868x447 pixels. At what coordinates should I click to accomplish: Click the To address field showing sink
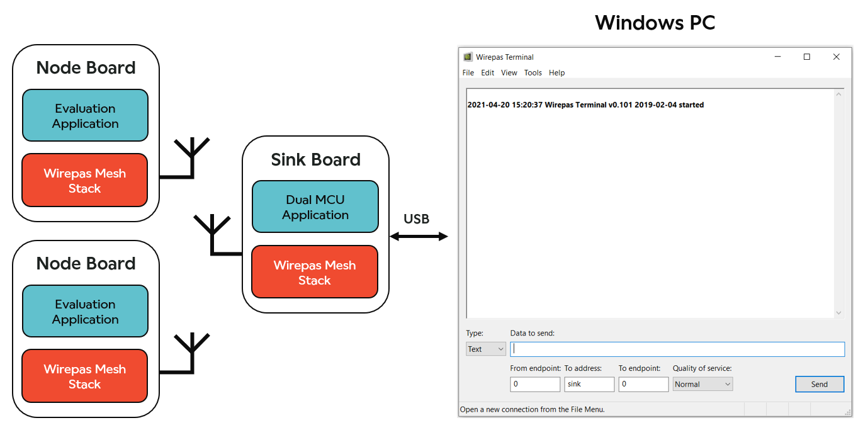pyautogui.click(x=589, y=384)
